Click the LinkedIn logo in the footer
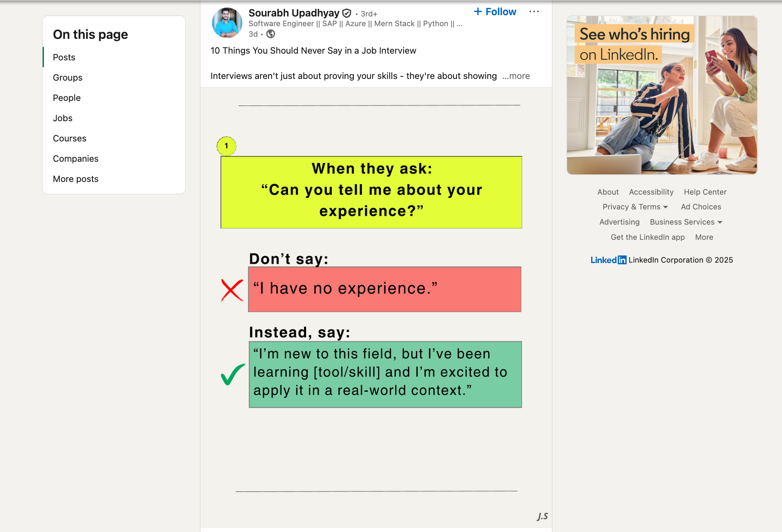Image resolution: width=782 pixels, height=532 pixels. tap(608, 260)
